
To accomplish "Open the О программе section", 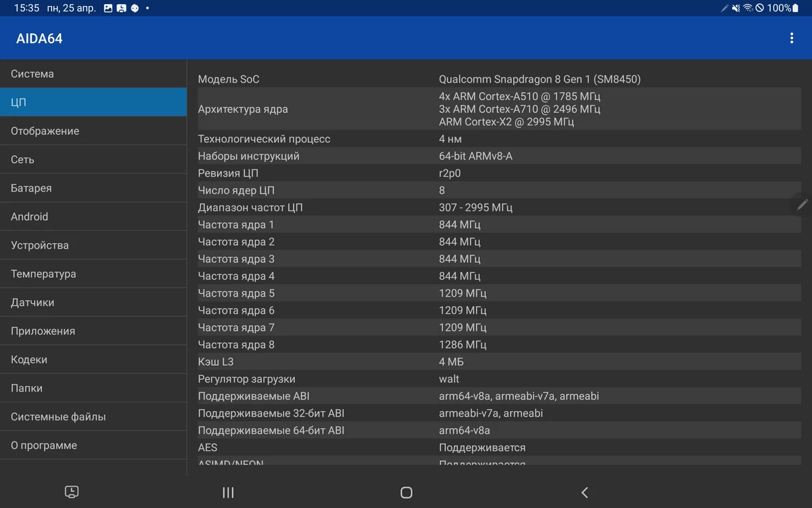I will point(93,445).
